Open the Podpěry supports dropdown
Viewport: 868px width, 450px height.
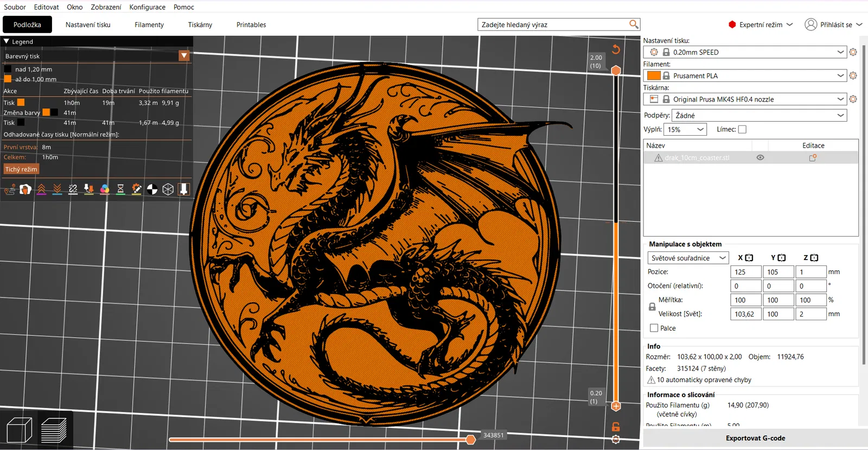pyautogui.click(x=758, y=115)
